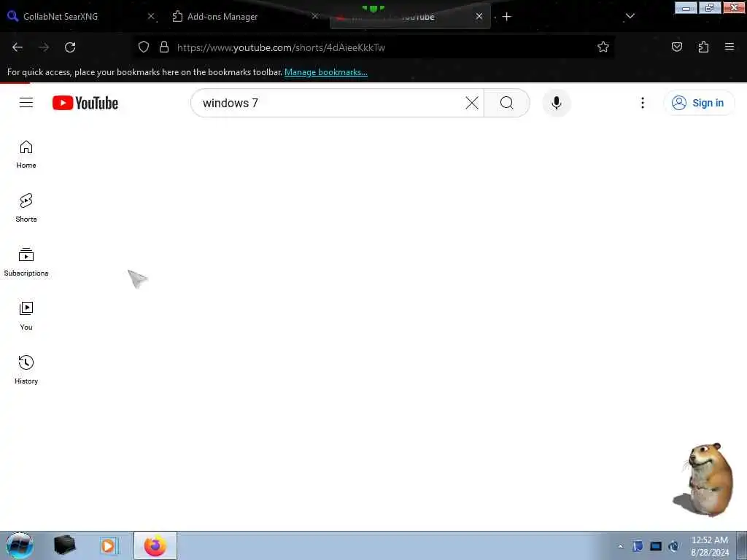This screenshot has width=747, height=560.
Task: Open a new tab with the plus
Action: tap(506, 17)
